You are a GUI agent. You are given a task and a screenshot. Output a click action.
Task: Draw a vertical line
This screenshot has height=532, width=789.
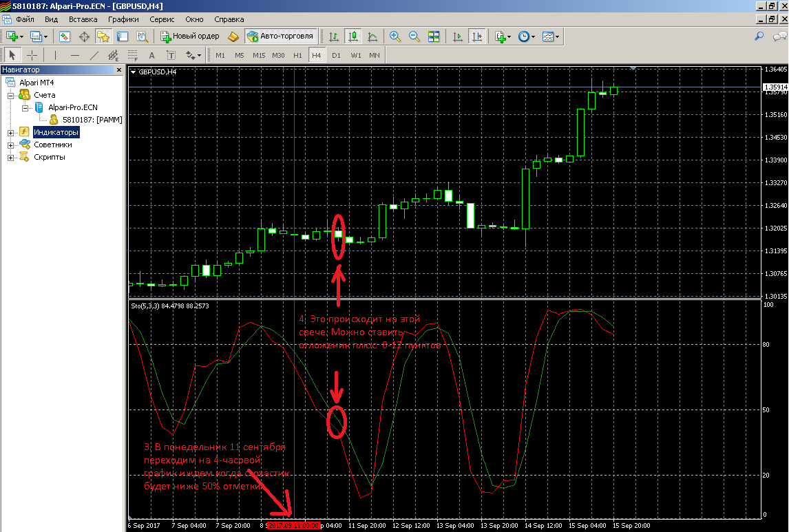click(x=55, y=55)
